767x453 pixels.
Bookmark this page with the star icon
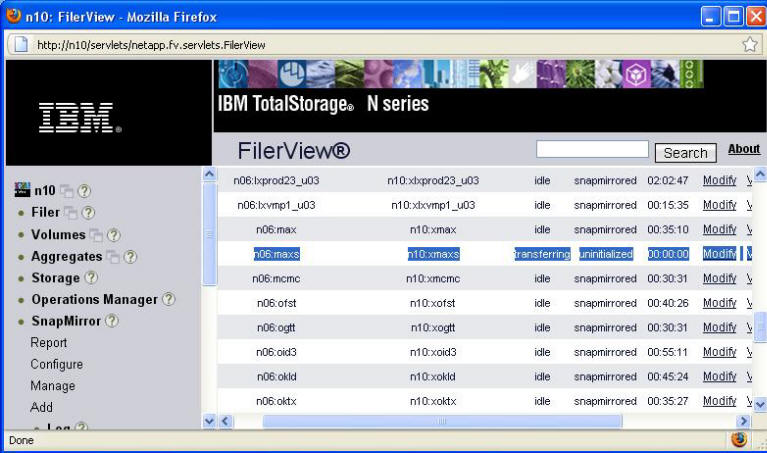coord(749,44)
